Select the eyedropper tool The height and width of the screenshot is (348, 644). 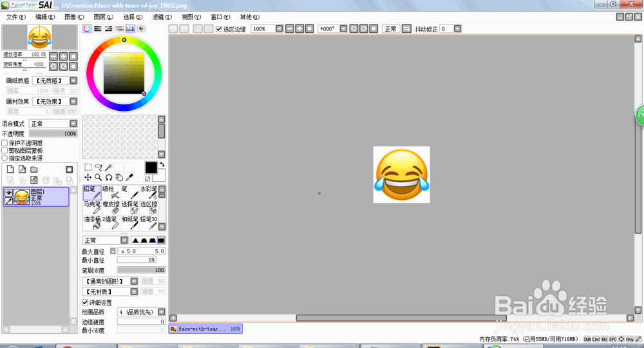(129, 177)
